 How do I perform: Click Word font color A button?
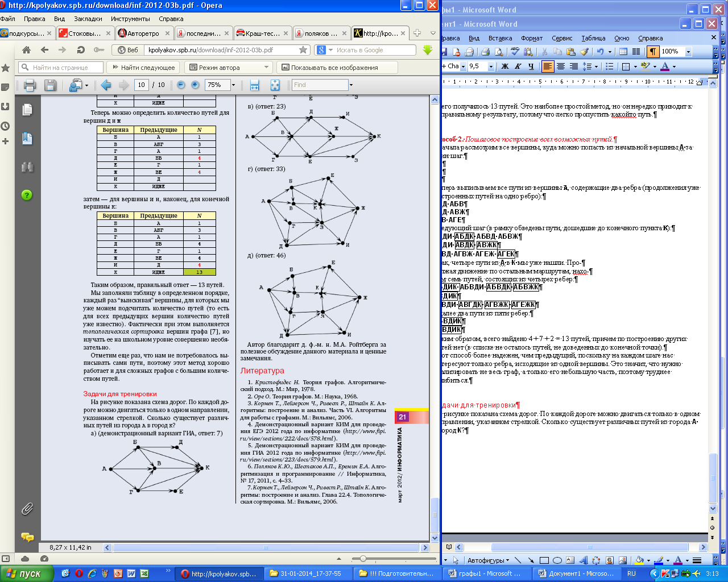tap(666, 66)
